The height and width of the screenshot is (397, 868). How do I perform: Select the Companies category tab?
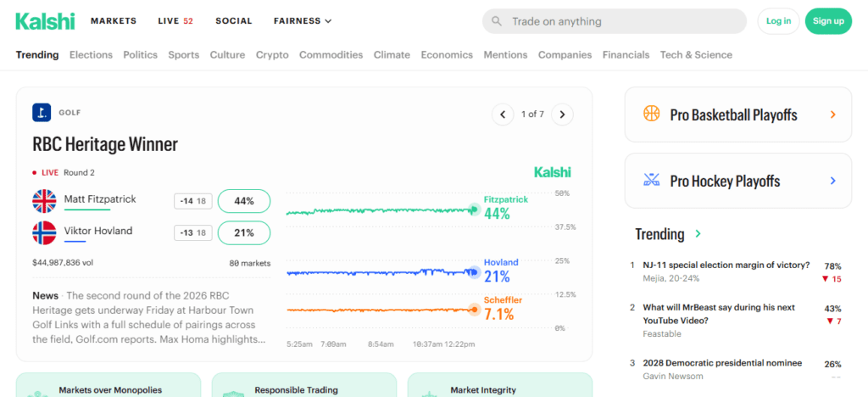tap(565, 55)
